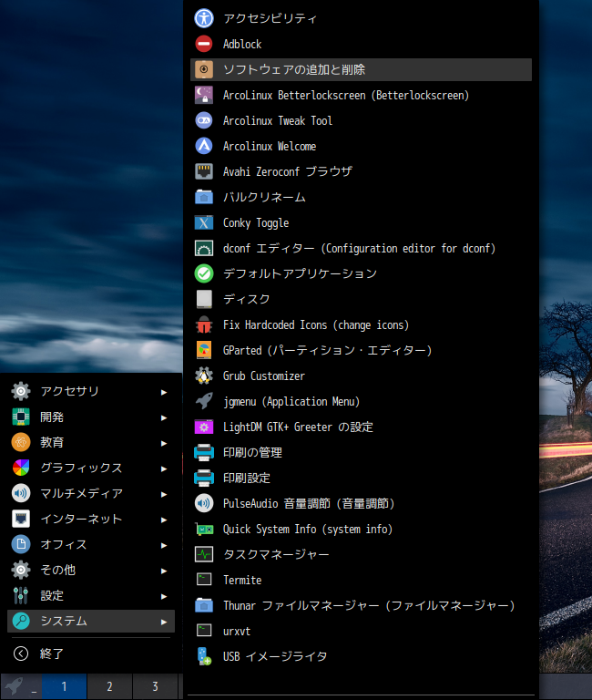Expand the インターネット submenu arrow
The image size is (592, 700).
click(x=164, y=520)
